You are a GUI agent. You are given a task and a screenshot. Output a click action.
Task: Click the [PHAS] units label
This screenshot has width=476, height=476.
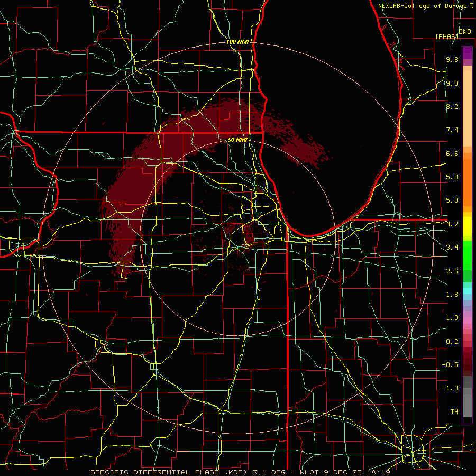pos(447,36)
